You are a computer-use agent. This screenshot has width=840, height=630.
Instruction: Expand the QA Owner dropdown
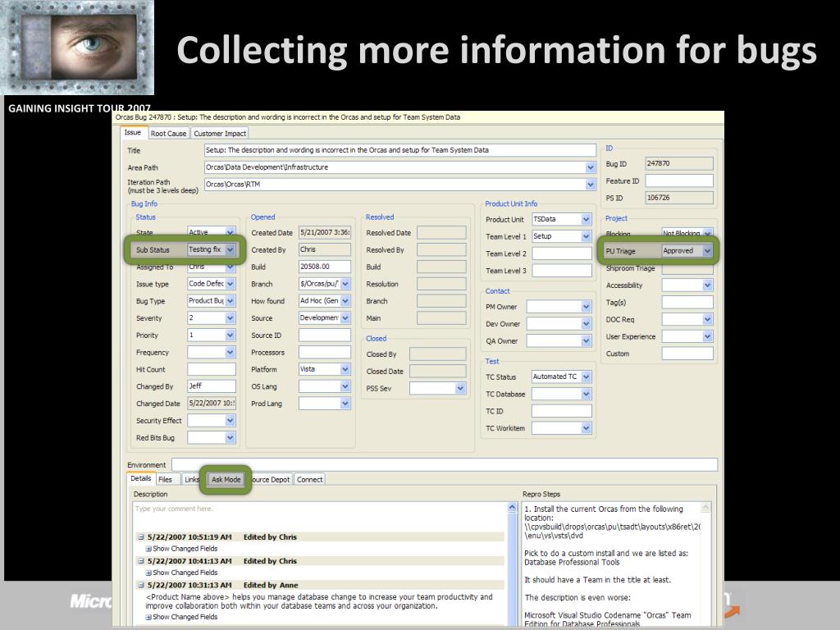click(x=586, y=341)
